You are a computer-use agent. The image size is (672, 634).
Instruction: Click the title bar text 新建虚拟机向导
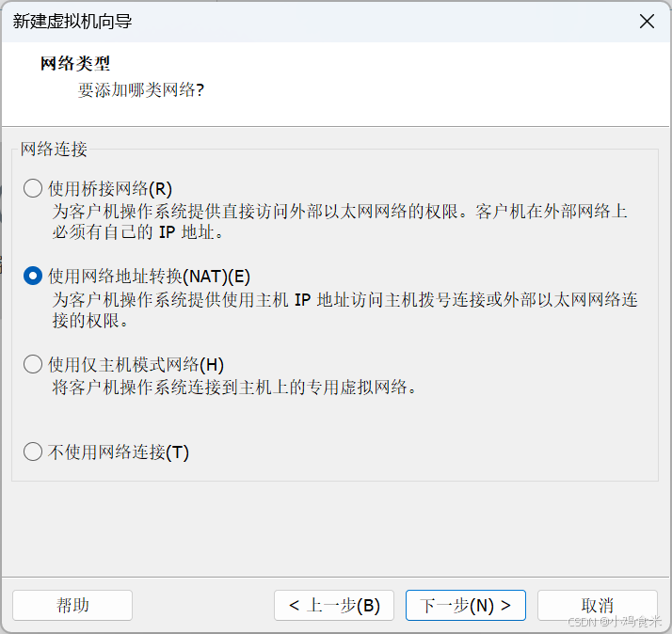point(72,22)
